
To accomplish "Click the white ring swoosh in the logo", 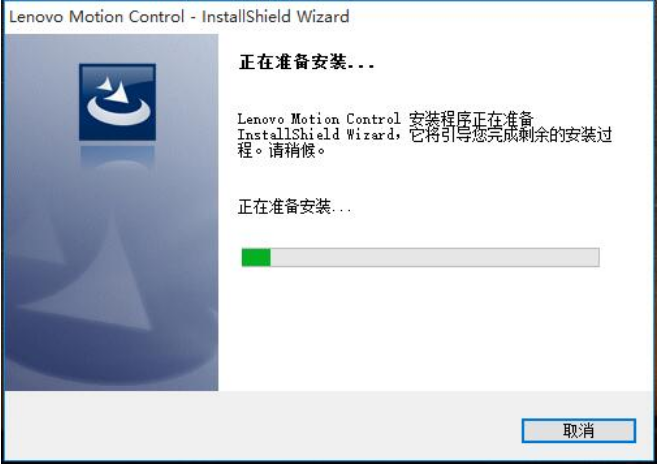I will pyautogui.click(x=119, y=111).
